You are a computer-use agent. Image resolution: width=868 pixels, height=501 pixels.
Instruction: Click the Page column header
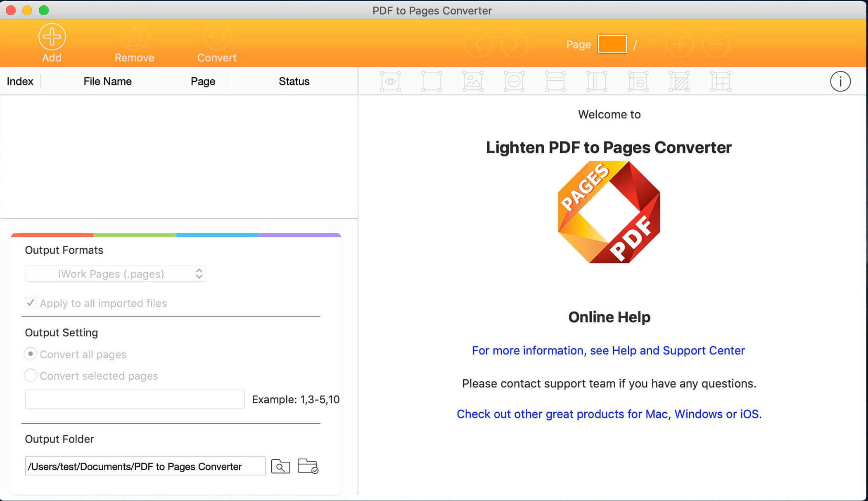pyautogui.click(x=203, y=81)
